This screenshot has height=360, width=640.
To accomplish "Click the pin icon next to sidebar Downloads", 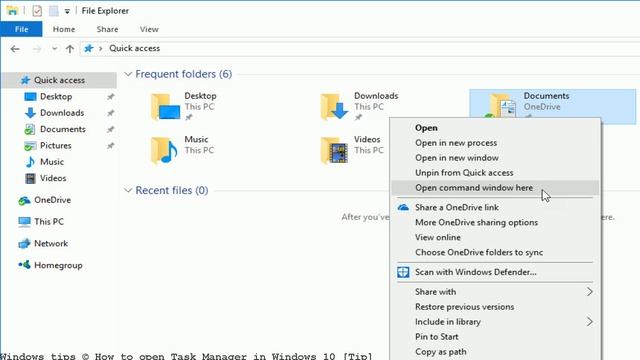I will click(x=110, y=113).
